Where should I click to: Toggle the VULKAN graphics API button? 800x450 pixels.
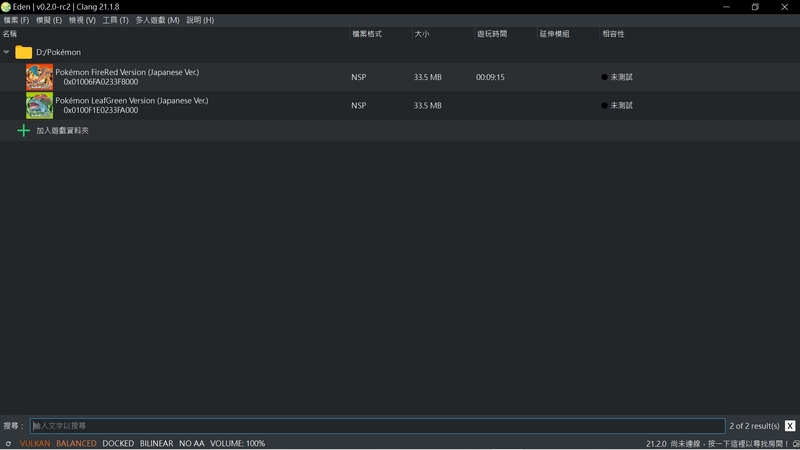[x=35, y=443]
